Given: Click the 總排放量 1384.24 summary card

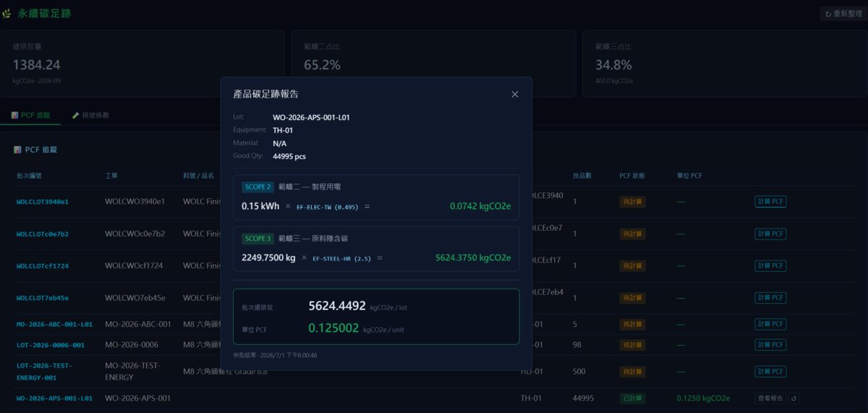Looking at the screenshot, I should 142,64.
